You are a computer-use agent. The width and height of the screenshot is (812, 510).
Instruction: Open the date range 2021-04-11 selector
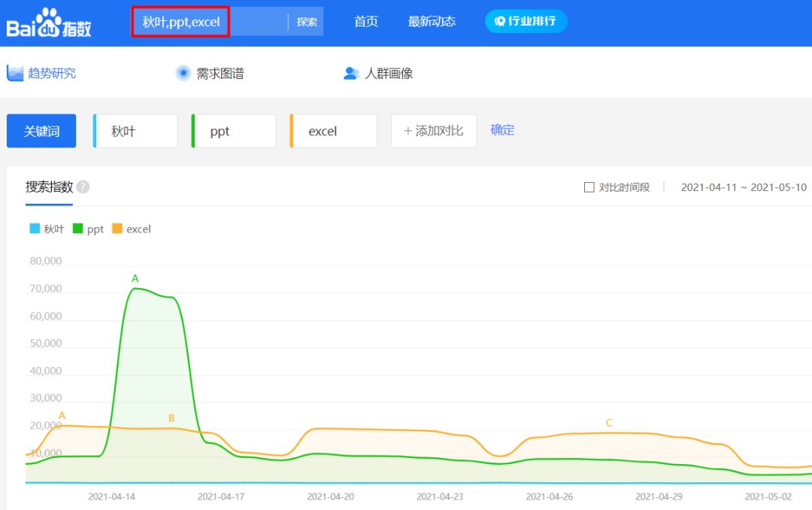click(743, 187)
